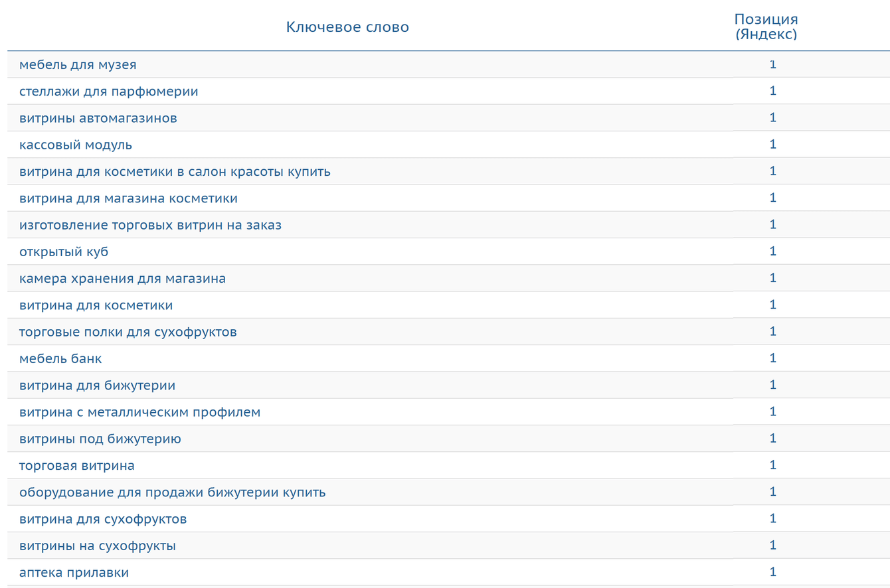Click position value for 'витрина для бижутерии'

pyautogui.click(x=773, y=384)
